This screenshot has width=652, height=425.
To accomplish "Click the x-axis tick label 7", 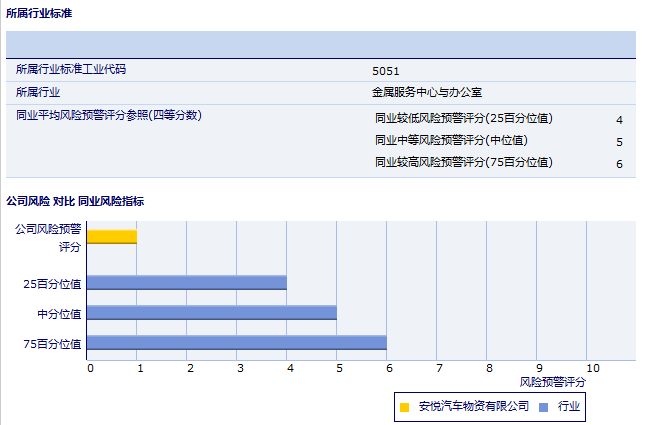I will click(439, 368).
